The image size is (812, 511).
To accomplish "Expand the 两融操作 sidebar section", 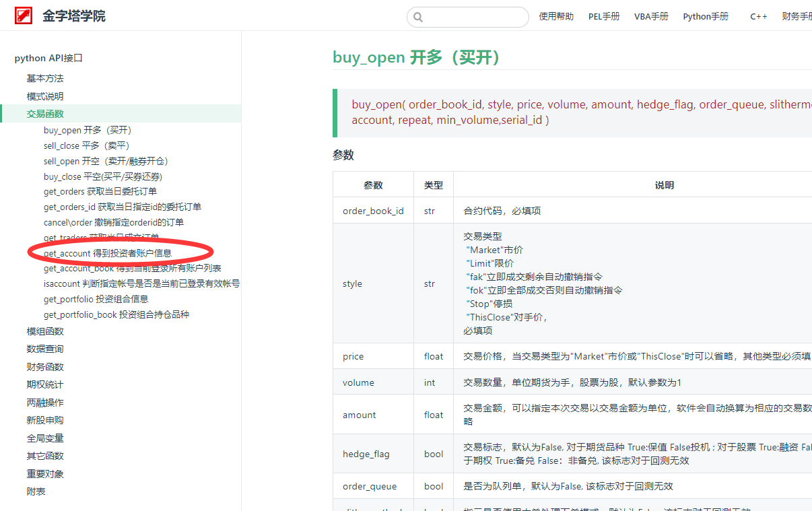I will coord(45,403).
